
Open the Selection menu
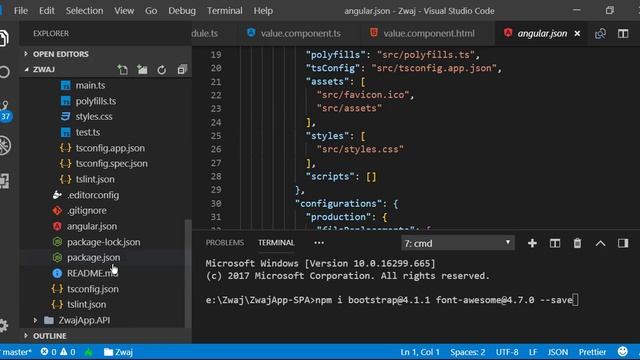[x=84, y=11]
